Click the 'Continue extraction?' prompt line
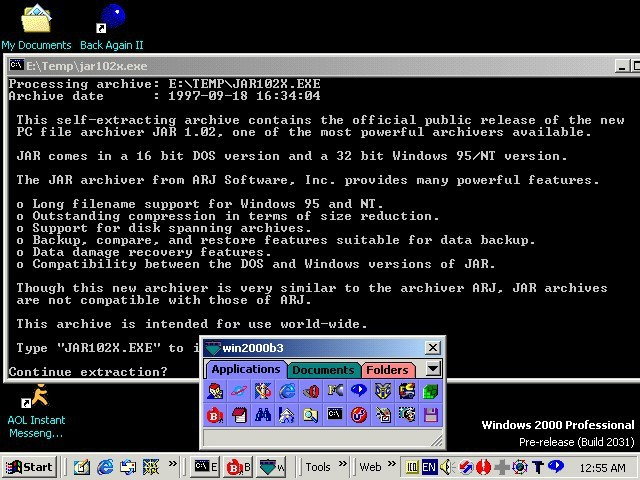Image resolution: width=640 pixels, height=480 pixels. pyautogui.click(x=88, y=372)
